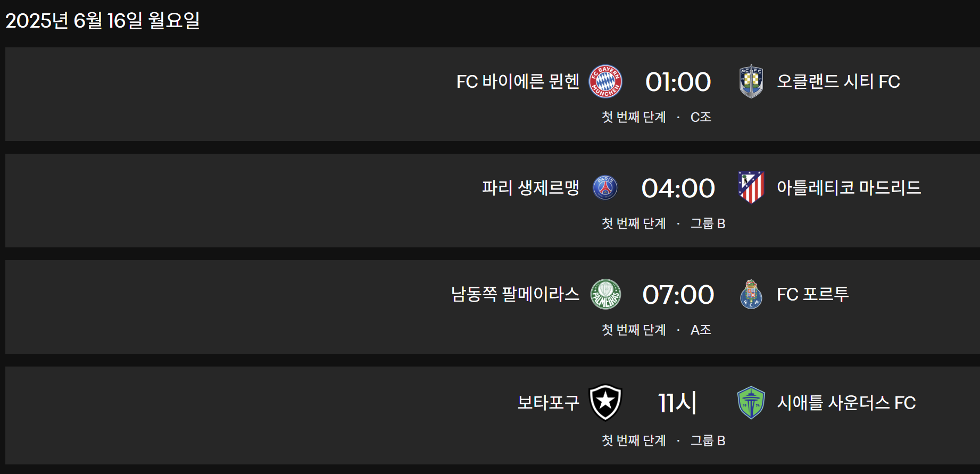Click the Palmeiras club crest

605,294
